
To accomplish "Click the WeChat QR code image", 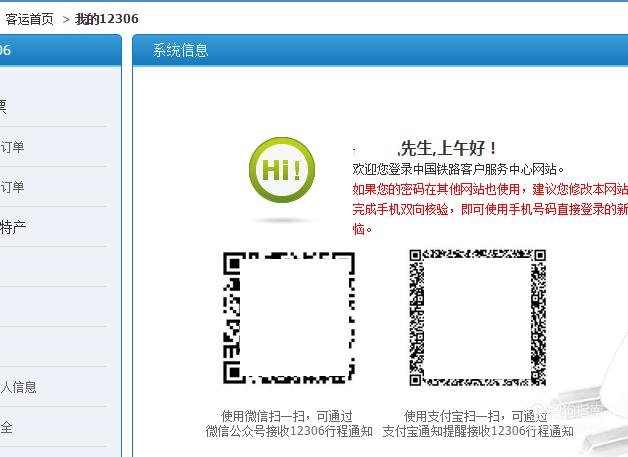I will (289, 318).
